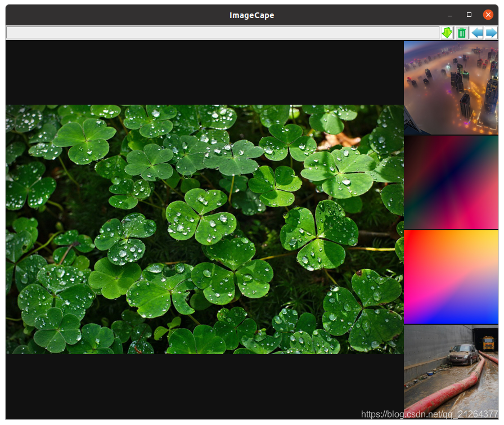
Task: Click the green download arrow icon
Action: [x=447, y=33]
